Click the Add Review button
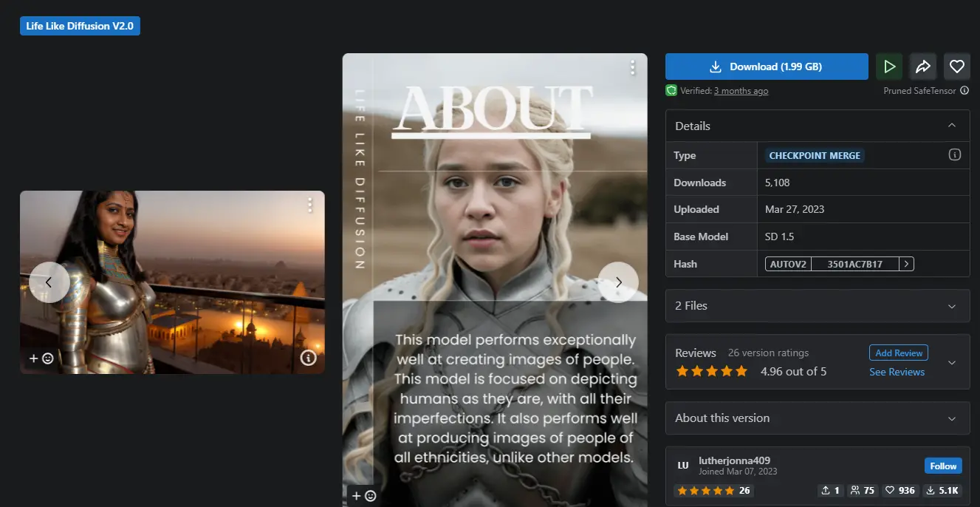 [x=898, y=353]
